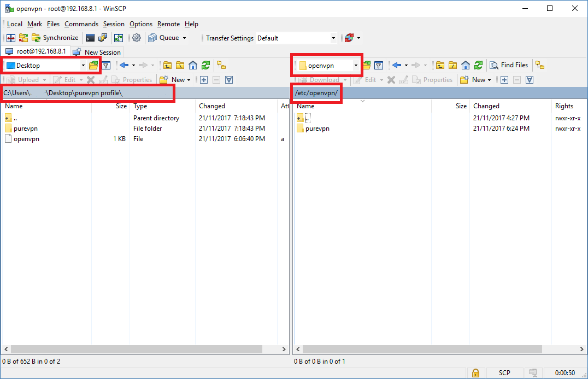The height and width of the screenshot is (379, 588).
Task: Open the Commands menu
Action: [x=81, y=24]
